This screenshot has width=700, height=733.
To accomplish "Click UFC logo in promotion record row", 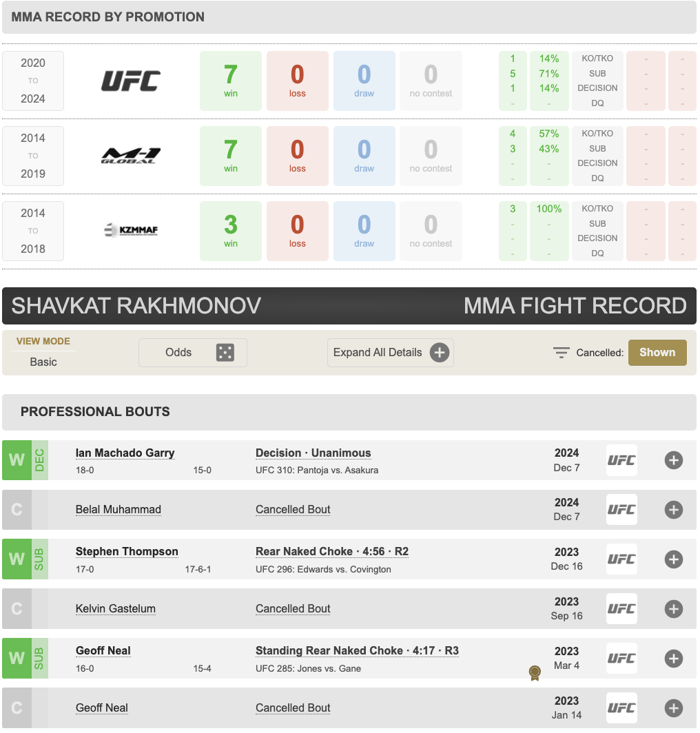I will tap(131, 81).
